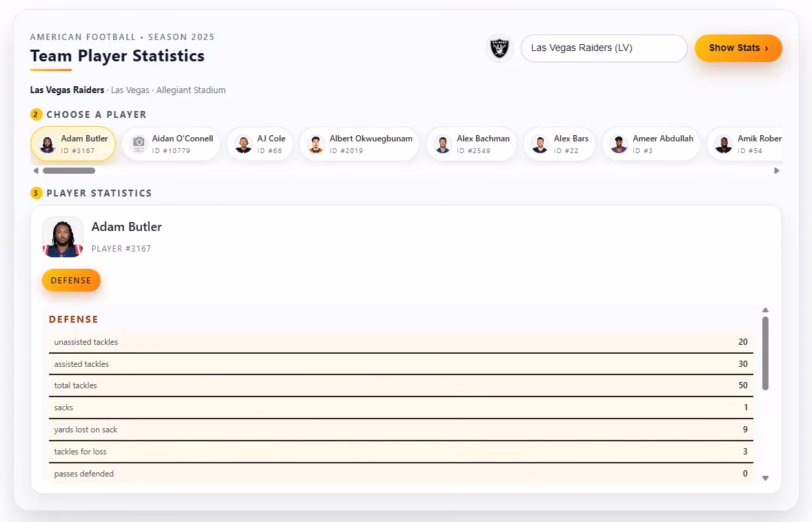The image size is (812, 522).
Task: Select the Amik Rober player chip
Action: (x=745, y=144)
